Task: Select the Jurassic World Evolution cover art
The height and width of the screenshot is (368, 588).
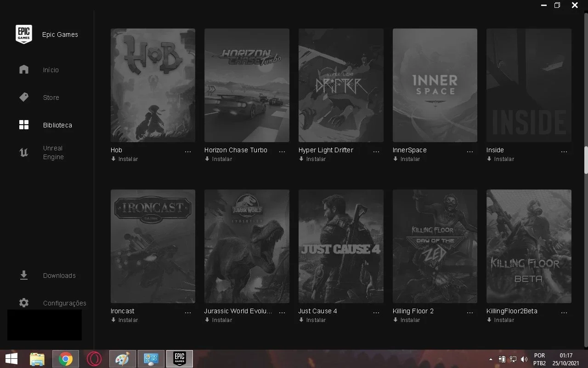Action: click(247, 246)
